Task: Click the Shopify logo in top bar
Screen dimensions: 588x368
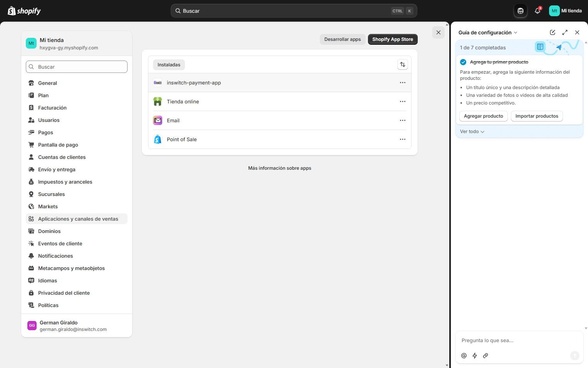Action: point(24,11)
